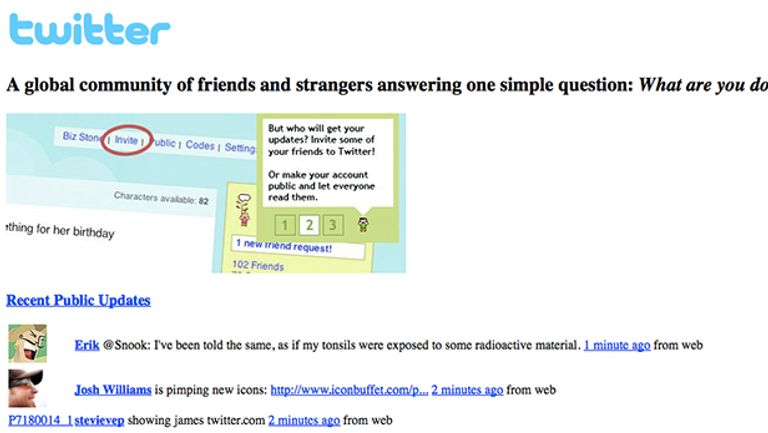Open the Invite menu item
768x433 pixels.
coord(126,141)
